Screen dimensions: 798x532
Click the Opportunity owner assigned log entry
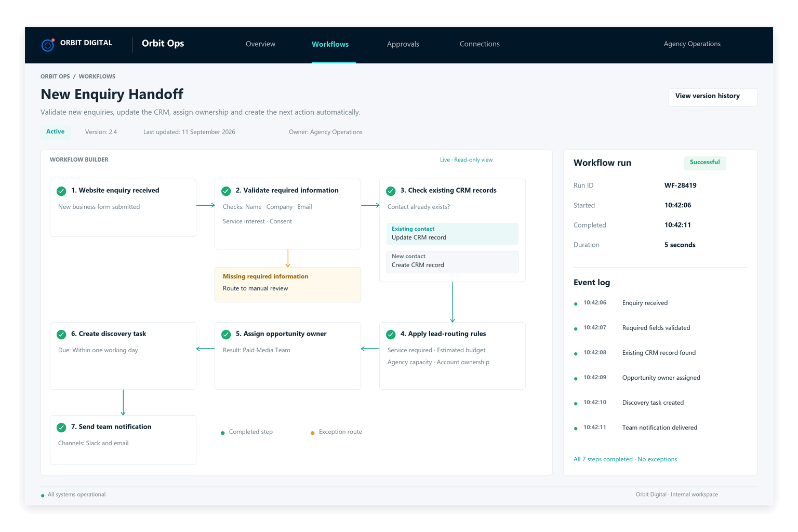(661, 378)
